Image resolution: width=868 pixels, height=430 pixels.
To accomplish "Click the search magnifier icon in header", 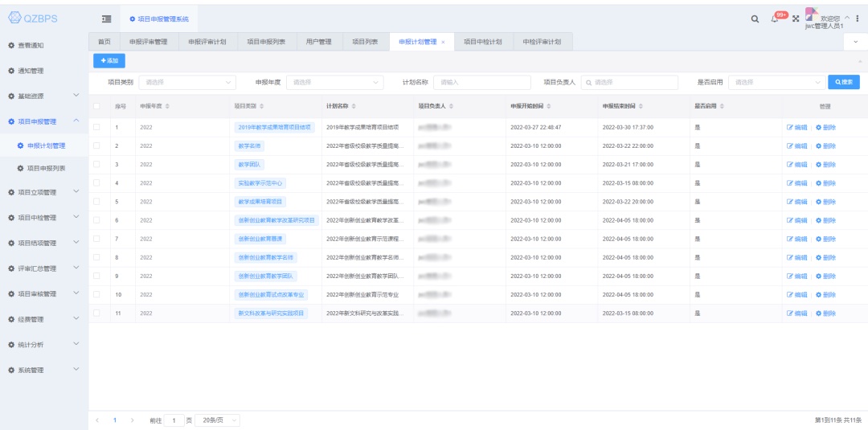I will pyautogui.click(x=756, y=18).
